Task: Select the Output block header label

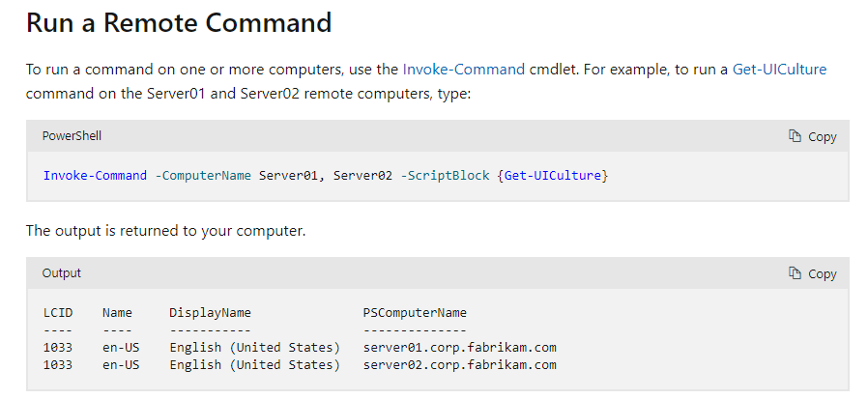Action: [x=62, y=273]
